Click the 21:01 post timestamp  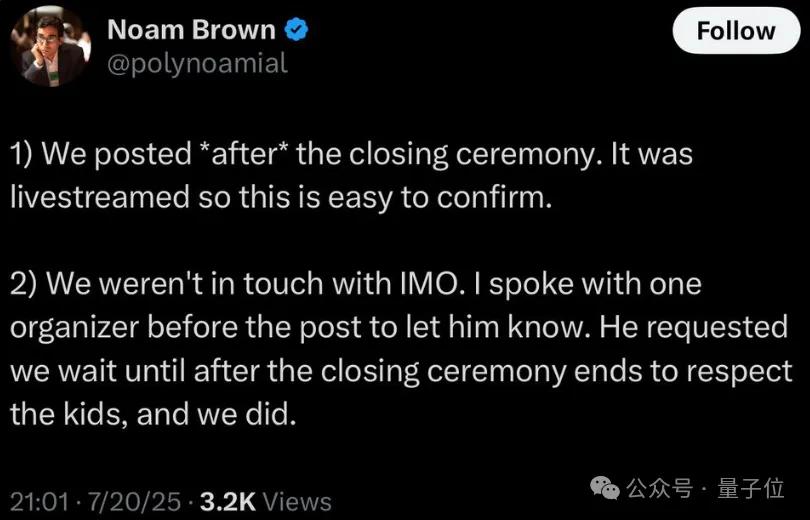point(38,500)
